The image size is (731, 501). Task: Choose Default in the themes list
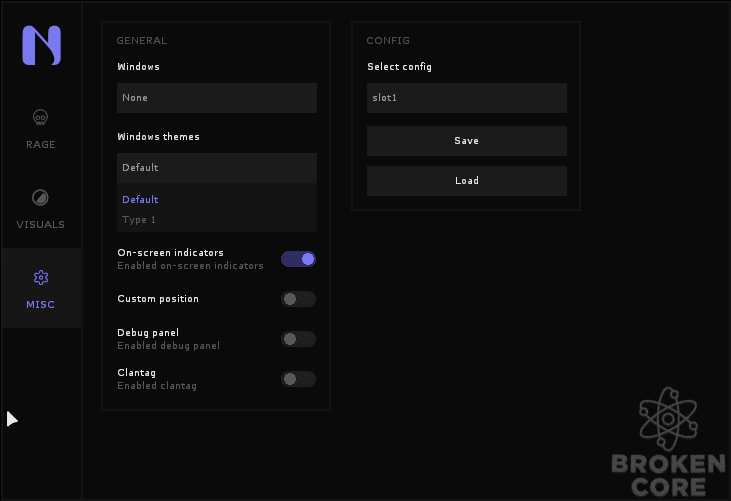140,199
